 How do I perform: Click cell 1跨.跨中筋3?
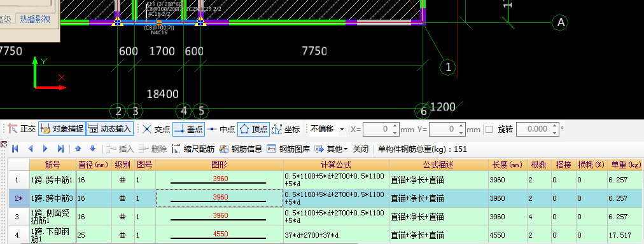[53, 198]
